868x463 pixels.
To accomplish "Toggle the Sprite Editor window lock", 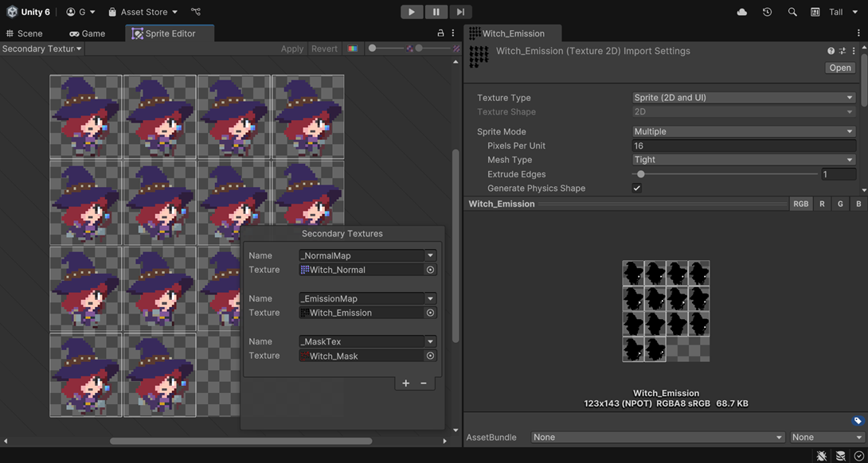I will click(x=440, y=33).
